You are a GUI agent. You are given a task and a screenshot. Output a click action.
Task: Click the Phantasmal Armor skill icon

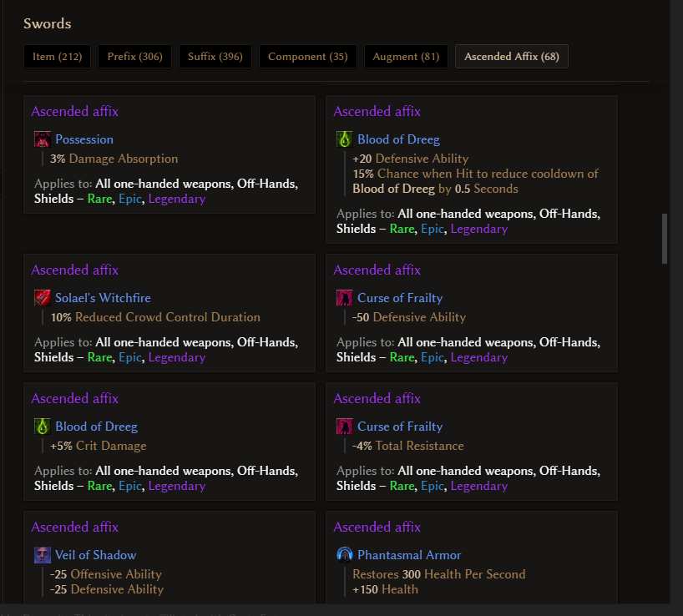pos(345,555)
